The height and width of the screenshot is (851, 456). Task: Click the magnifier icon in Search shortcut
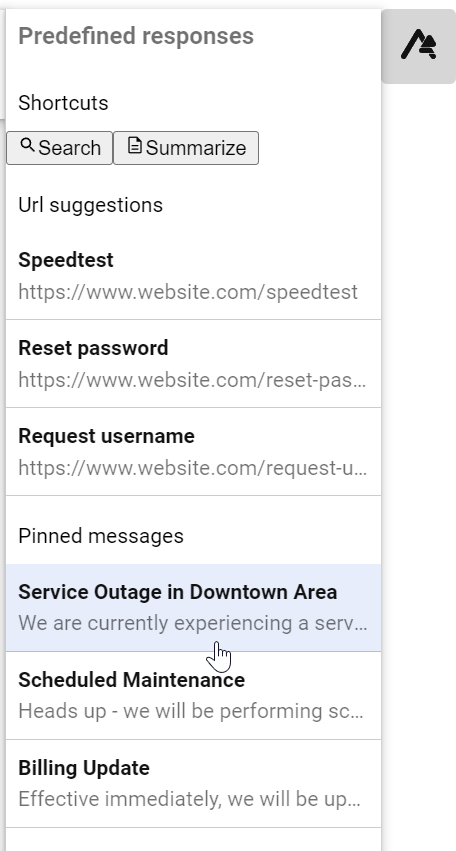[27, 145]
